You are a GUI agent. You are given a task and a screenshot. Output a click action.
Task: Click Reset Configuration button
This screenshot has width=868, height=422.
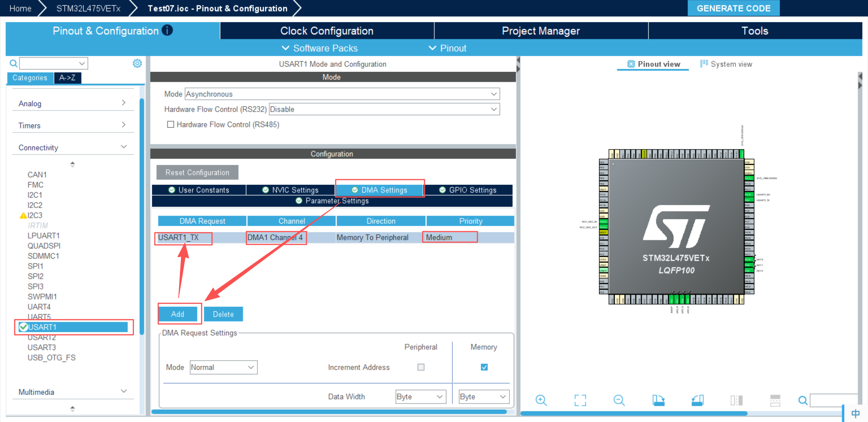[x=197, y=172]
